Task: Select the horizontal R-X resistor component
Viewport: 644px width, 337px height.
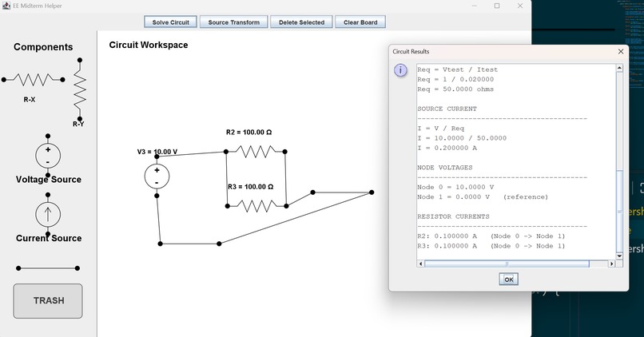Action: pyautogui.click(x=34, y=80)
